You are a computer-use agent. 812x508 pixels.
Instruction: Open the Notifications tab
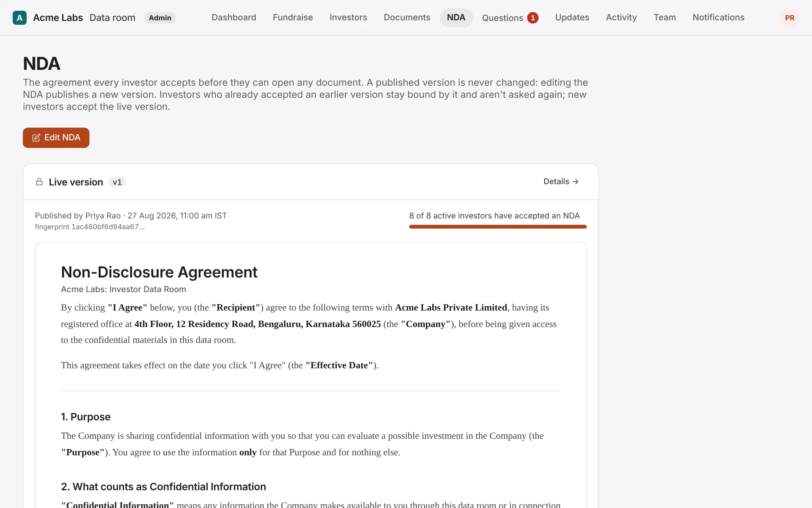click(718, 17)
